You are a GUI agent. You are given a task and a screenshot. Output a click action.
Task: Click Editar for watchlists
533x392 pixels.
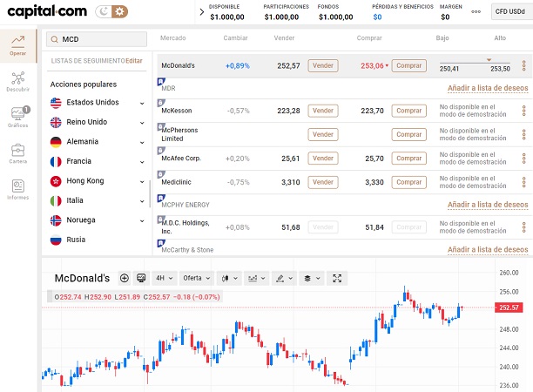[x=134, y=61]
